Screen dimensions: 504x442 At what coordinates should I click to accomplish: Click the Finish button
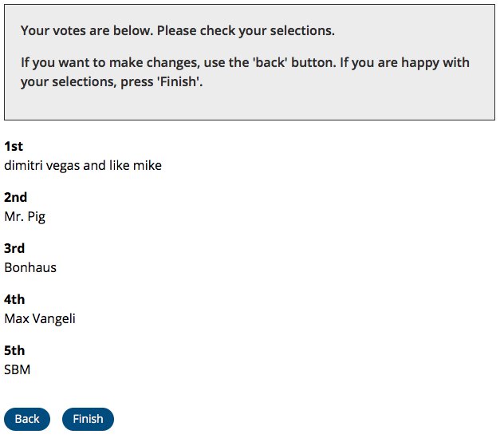(88, 419)
